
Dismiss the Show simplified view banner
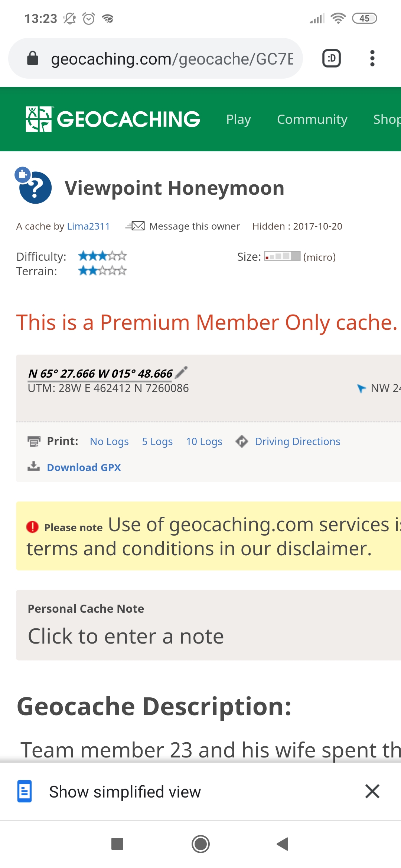click(372, 791)
